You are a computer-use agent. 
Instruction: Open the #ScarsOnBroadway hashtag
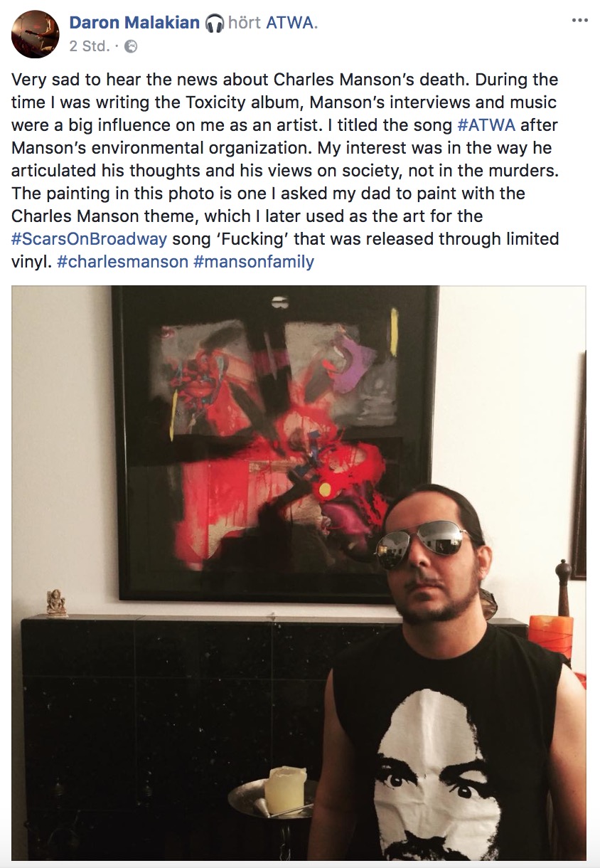pyautogui.click(x=90, y=238)
